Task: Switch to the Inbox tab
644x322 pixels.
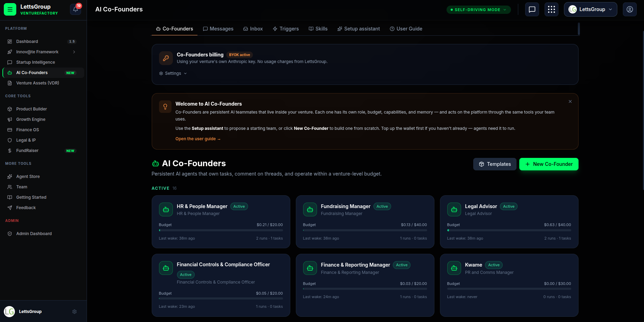Action: (x=253, y=29)
